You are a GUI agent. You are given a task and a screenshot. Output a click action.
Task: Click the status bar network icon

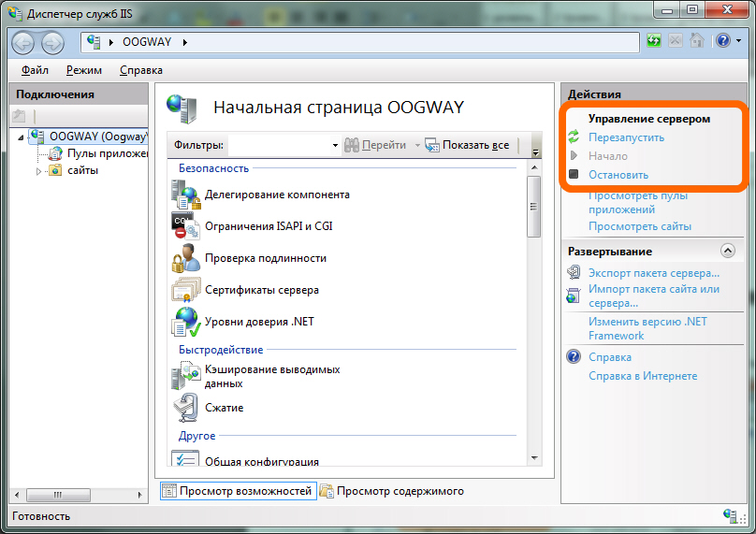[x=730, y=515]
